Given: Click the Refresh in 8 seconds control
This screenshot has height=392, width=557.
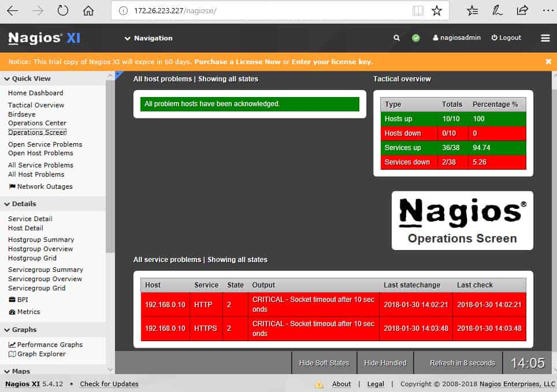Looking at the screenshot, I should pyautogui.click(x=462, y=363).
